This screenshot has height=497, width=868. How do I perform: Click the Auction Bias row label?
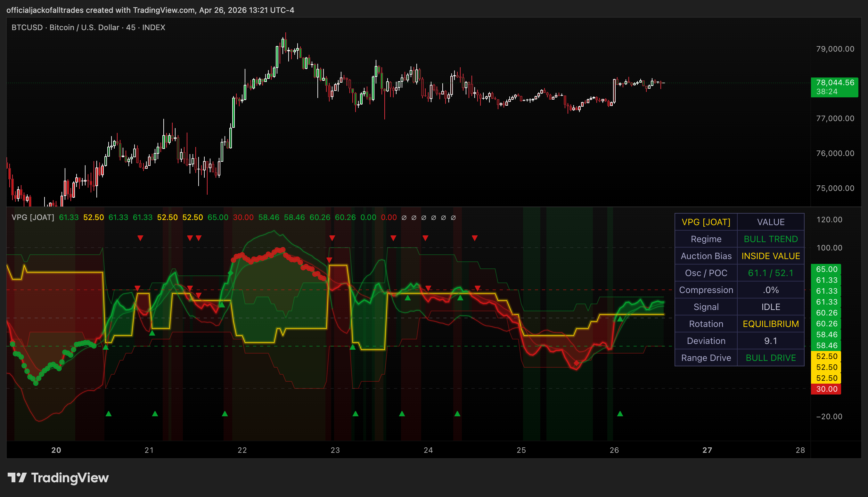[706, 256]
